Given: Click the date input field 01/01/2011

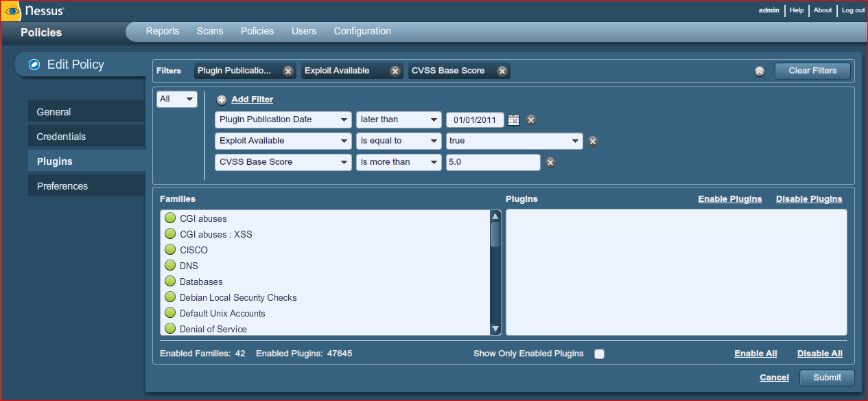Looking at the screenshot, I should (475, 120).
